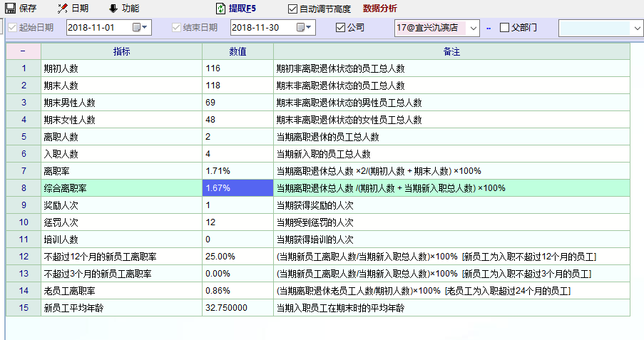Image resolution: width=644 pixels, height=340 pixels.
Task: Open the data analysis (数据分析) menu item
Action: pyautogui.click(x=379, y=9)
